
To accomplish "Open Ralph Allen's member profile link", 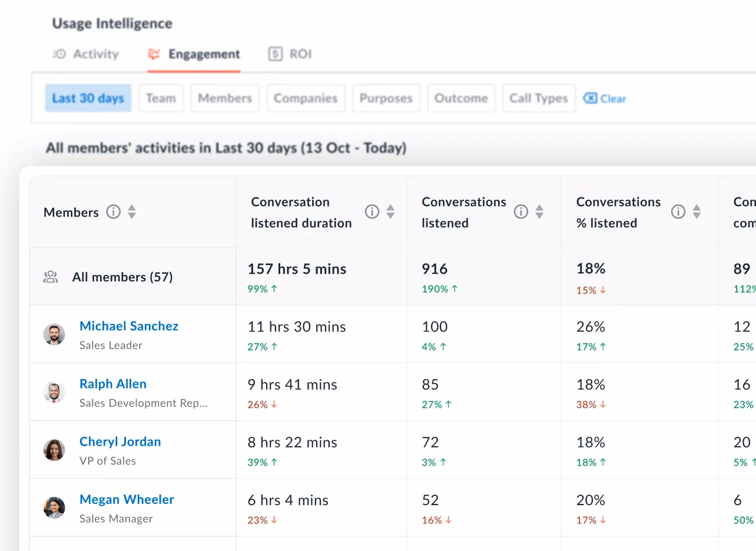I will point(113,384).
